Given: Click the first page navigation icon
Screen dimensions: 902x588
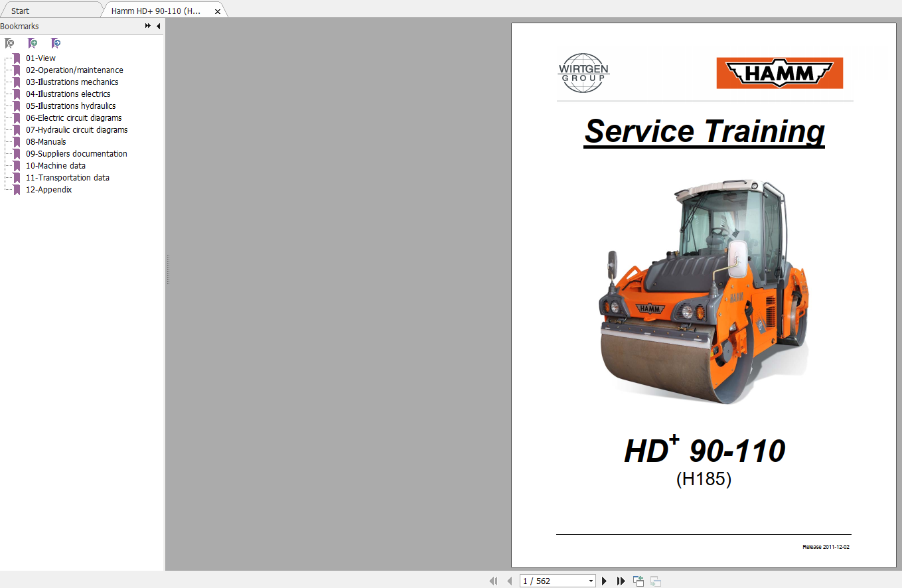Looking at the screenshot, I should pos(494,580).
